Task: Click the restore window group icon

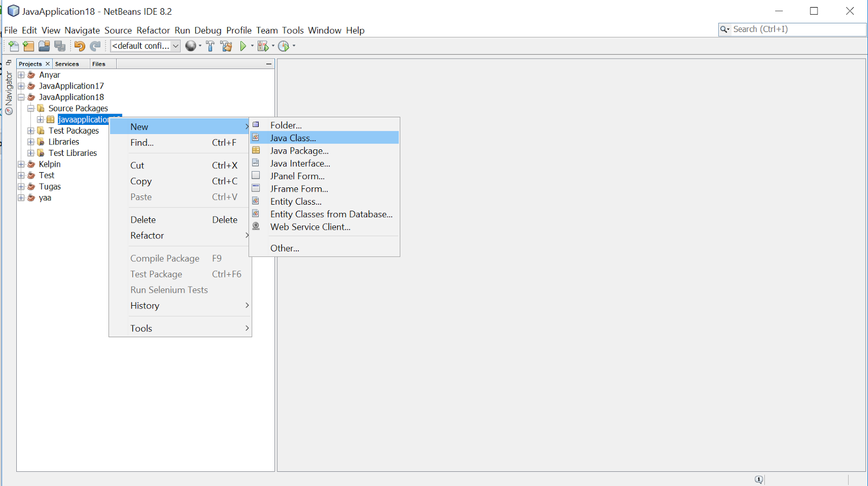Action: pos(9,63)
